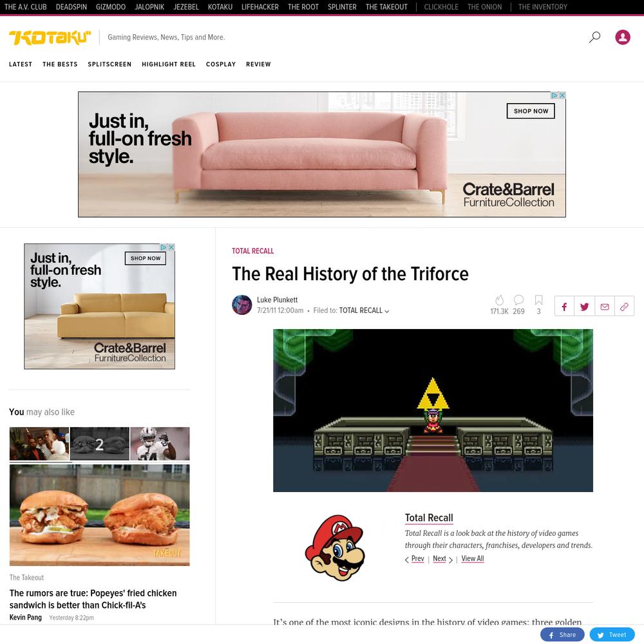
Task: Copy the article link with the chain icon
Action: click(624, 307)
